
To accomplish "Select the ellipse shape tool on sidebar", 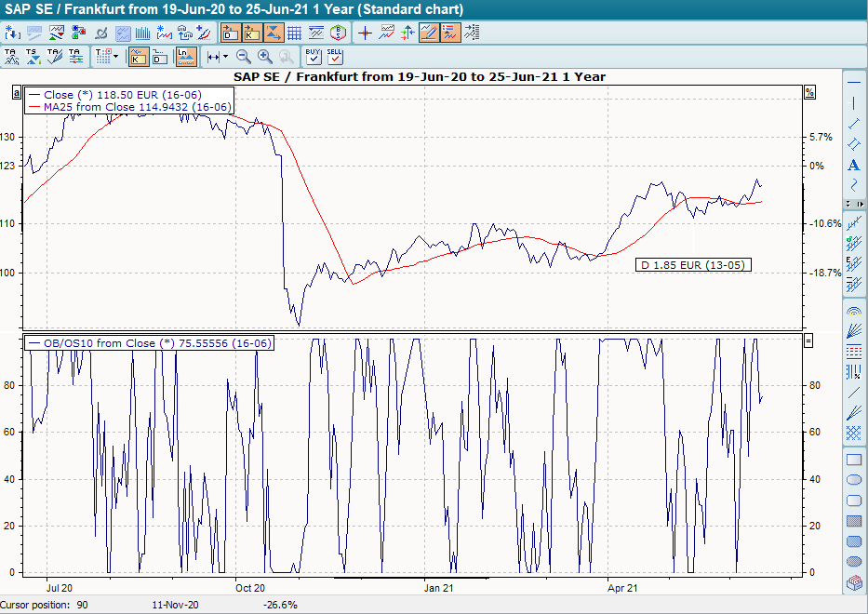I will (x=852, y=478).
